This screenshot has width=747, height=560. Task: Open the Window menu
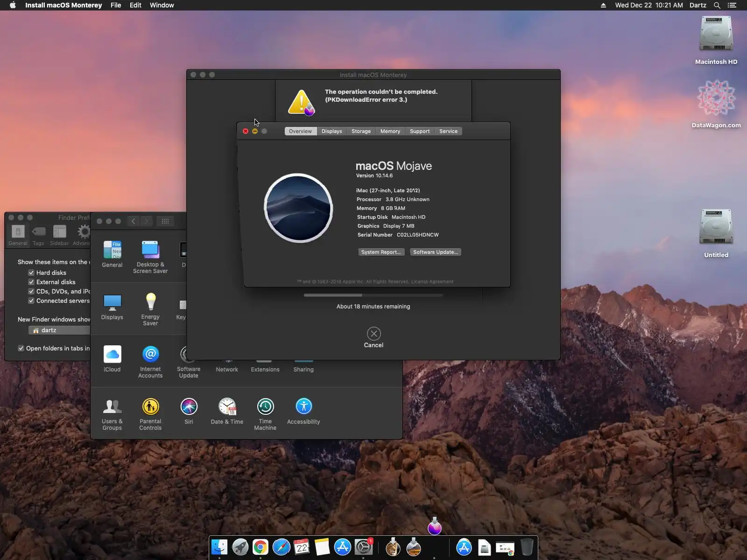coord(162,5)
